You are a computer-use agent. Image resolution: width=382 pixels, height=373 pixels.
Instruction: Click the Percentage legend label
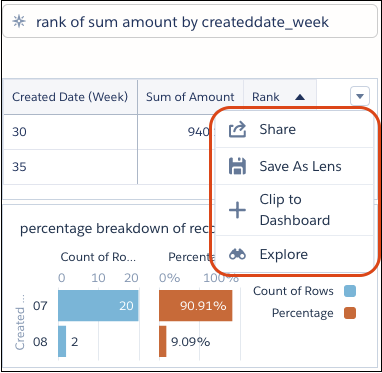(303, 313)
